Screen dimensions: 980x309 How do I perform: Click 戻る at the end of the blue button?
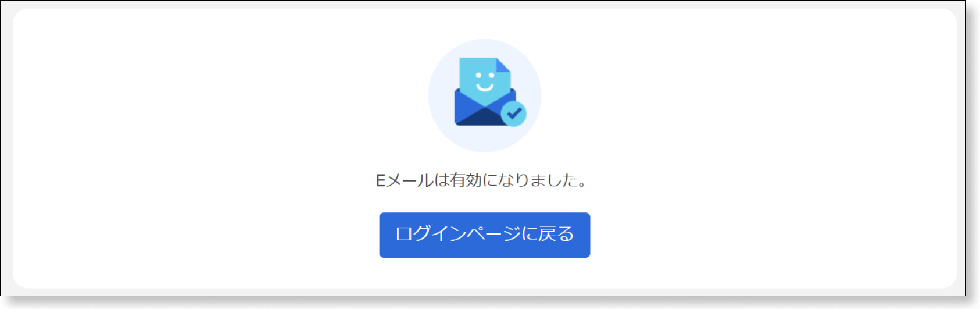[x=556, y=234]
